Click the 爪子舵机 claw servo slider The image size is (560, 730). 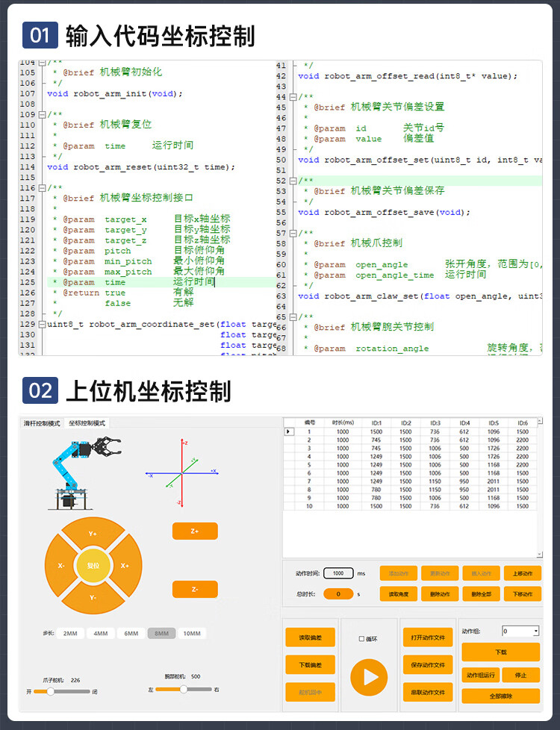click(x=51, y=691)
